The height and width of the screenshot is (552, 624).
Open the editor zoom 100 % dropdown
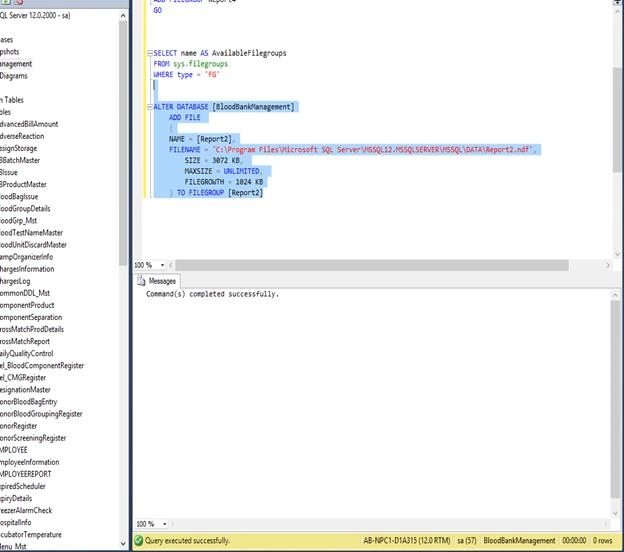click(x=162, y=265)
